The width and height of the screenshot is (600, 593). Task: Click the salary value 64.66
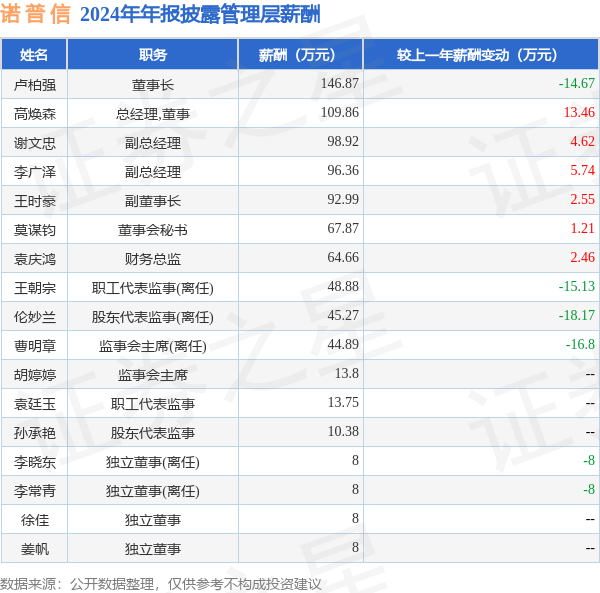343,257
